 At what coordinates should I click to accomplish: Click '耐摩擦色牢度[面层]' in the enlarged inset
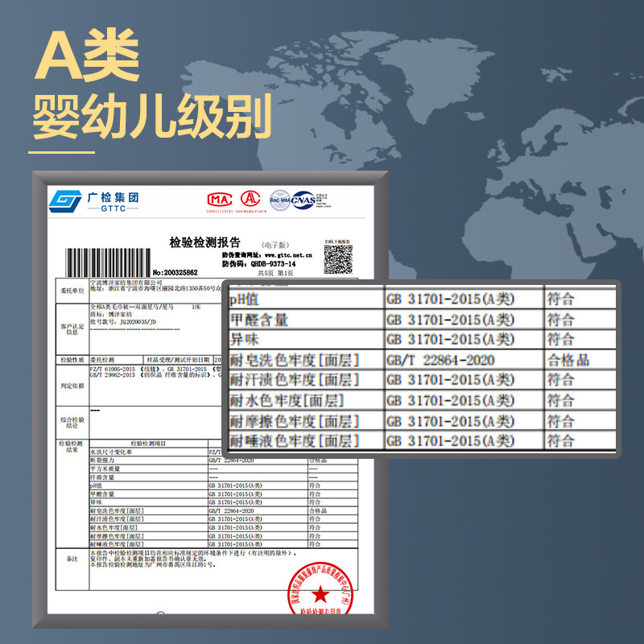point(294,421)
